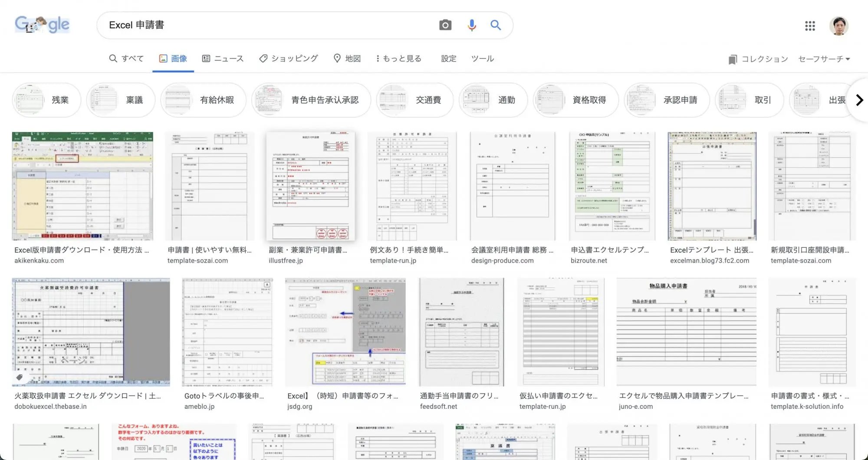
Task: Click the feedsoft.net source link
Action: click(x=438, y=407)
